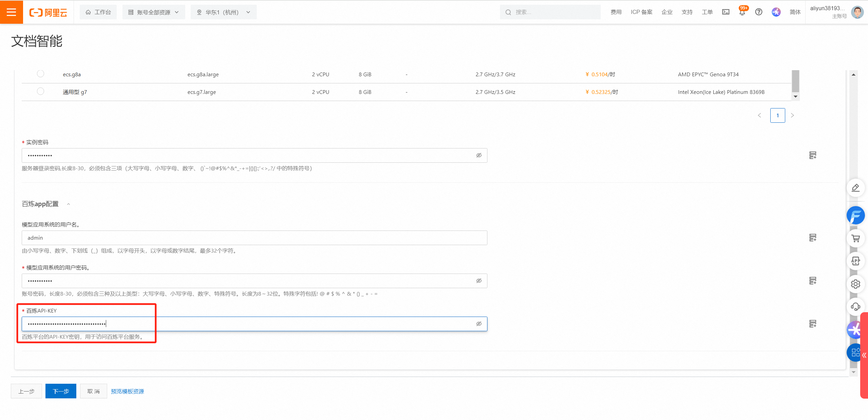This screenshot has height=420, width=868.
Task: Click the AMD EPYC Genoa 9T34 text
Action: (708, 75)
